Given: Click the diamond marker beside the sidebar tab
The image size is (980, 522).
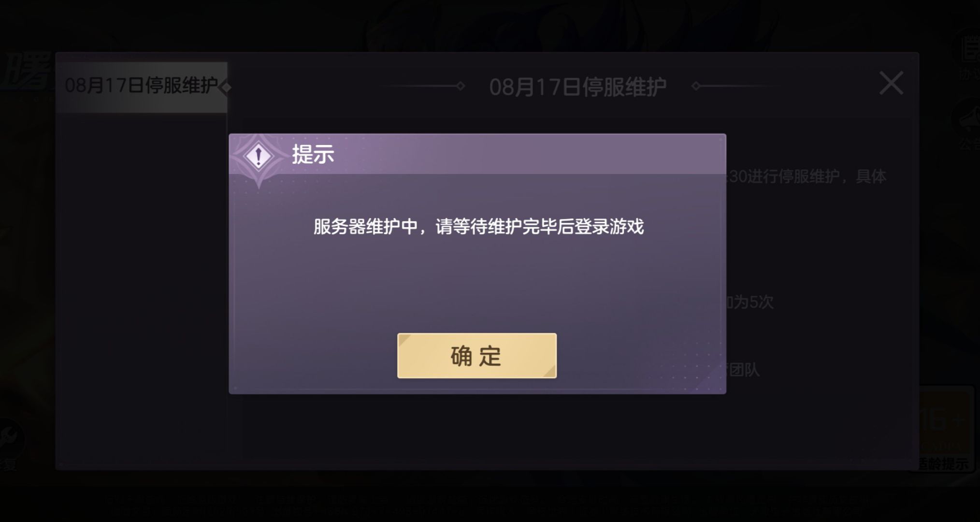Looking at the screenshot, I should 225,87.
